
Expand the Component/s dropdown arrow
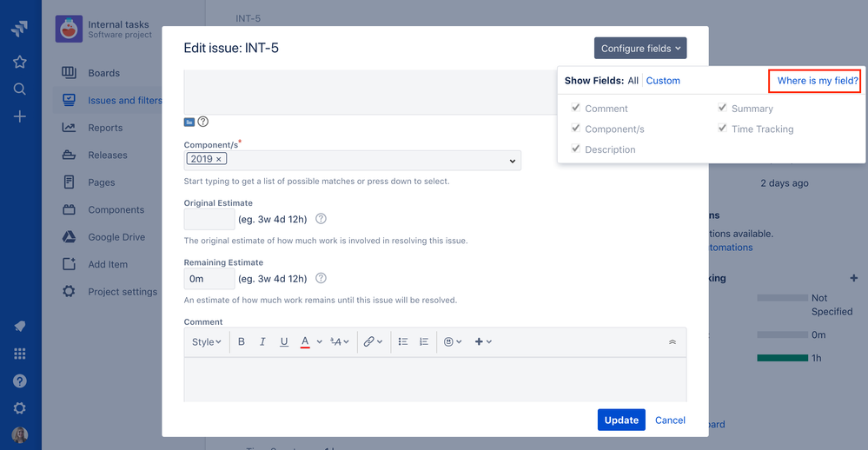click(513, 161)
